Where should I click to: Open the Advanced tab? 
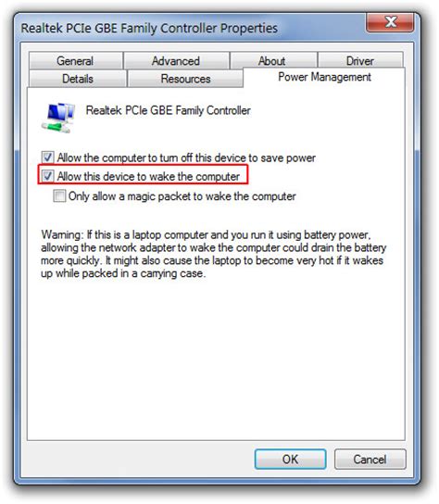pos(176,61)
